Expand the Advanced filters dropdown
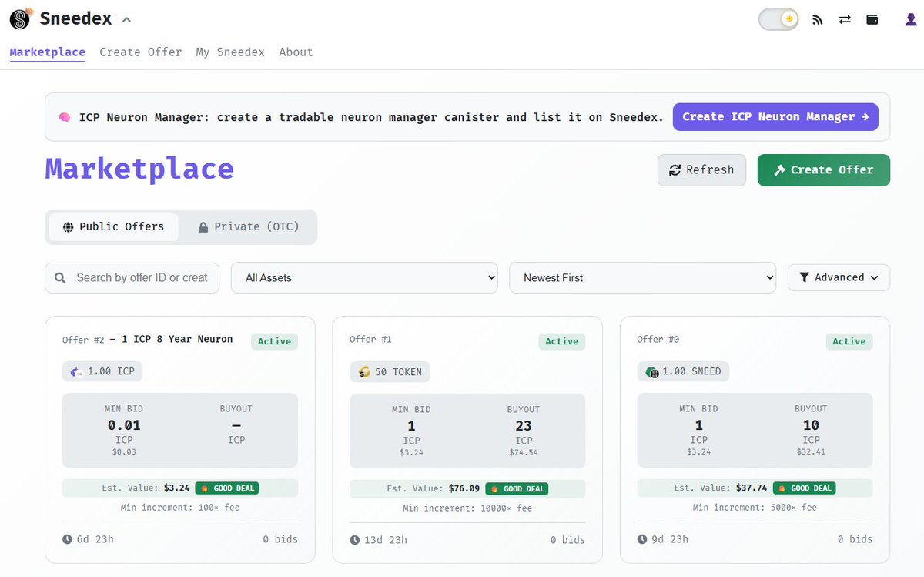This screenshot has width=924, height=577. pos(839,278)
